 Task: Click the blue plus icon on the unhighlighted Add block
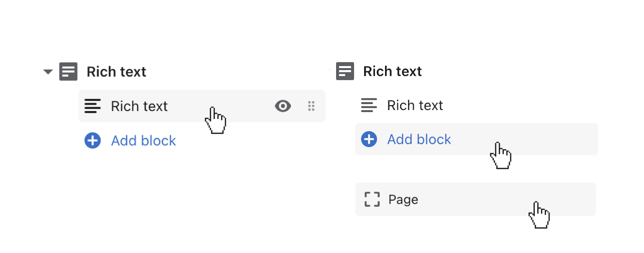[x=92, y=141]
